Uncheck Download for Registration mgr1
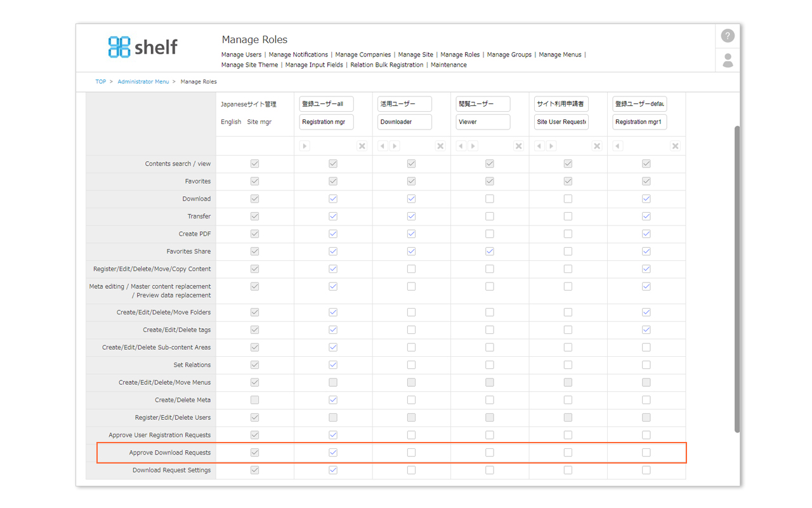The width and height of the screenshot is (812, 508). (x=646, y=199)
